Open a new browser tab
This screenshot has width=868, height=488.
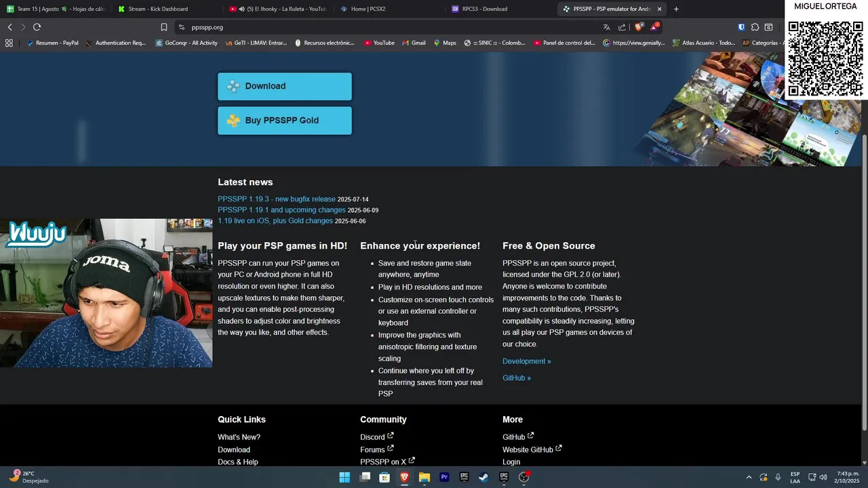676,9
